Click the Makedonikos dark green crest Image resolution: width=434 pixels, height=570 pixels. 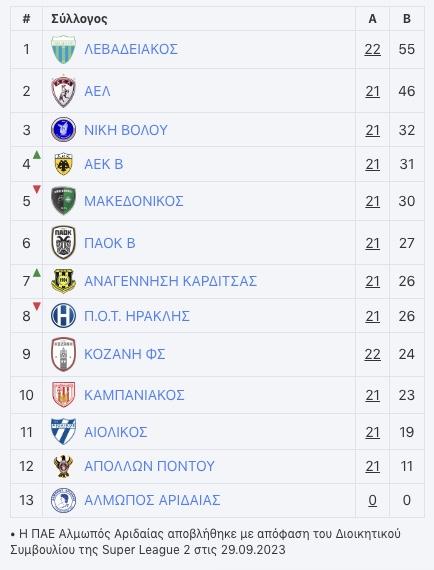(63, 201)
